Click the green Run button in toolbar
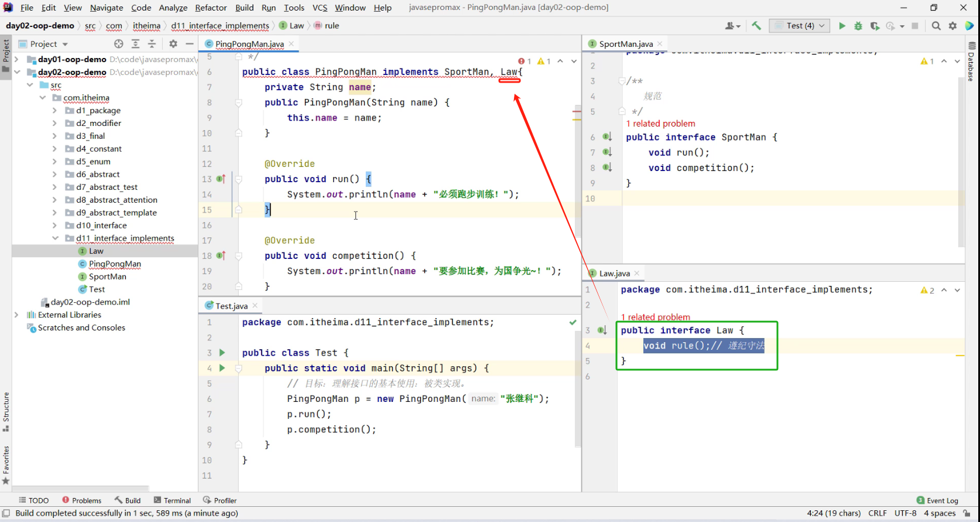980x522 pixels. pyautogui.click(x=842, y=26)
